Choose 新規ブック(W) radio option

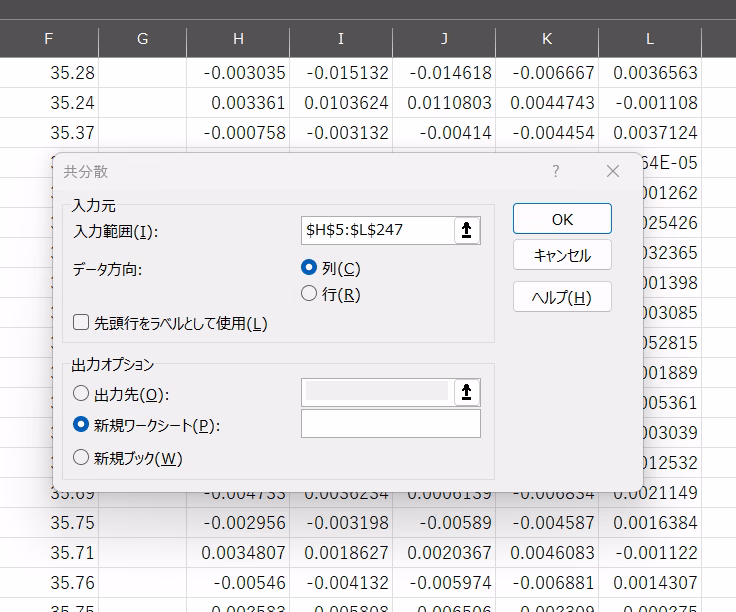81,458
